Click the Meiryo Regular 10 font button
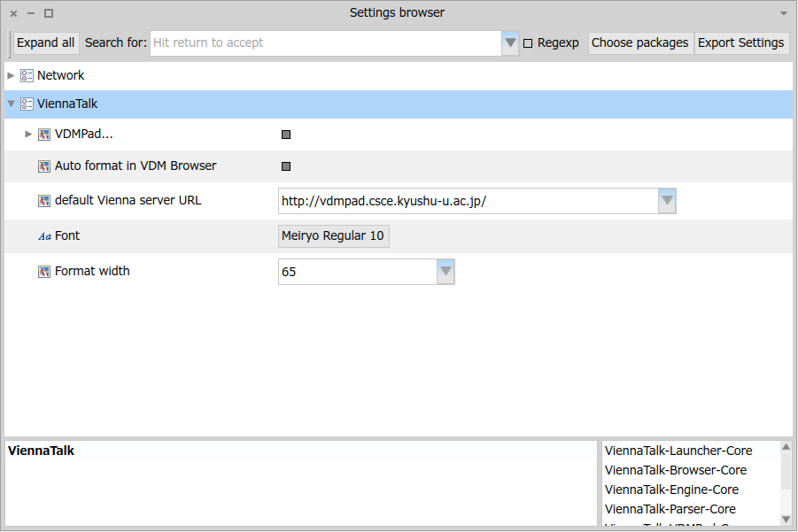 [x=333, y=236]
